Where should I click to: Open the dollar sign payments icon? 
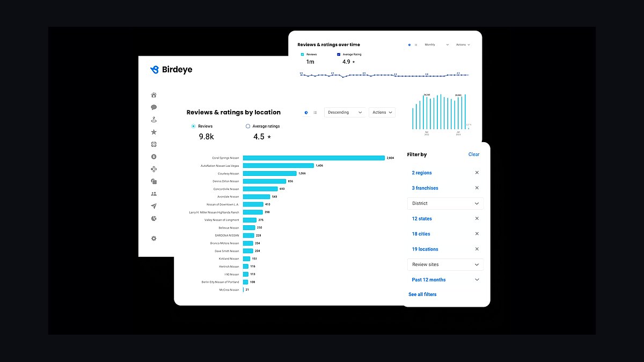[153, 157]
